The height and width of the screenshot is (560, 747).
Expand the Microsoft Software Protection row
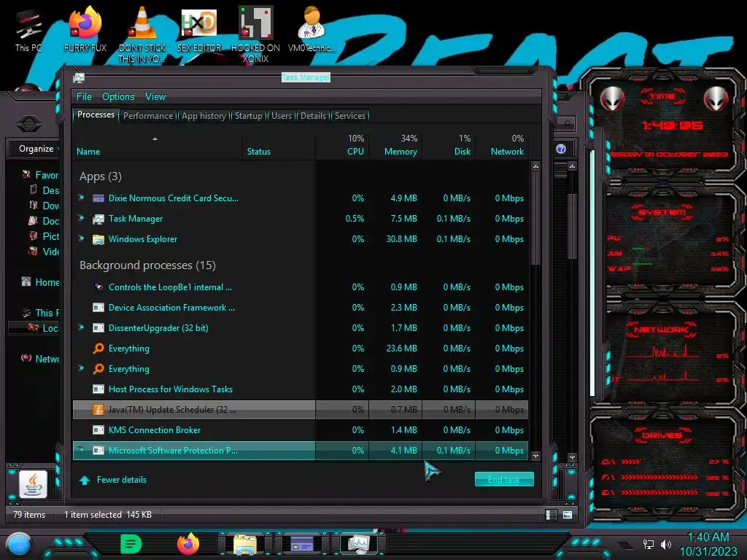click(x=81, y=449)
